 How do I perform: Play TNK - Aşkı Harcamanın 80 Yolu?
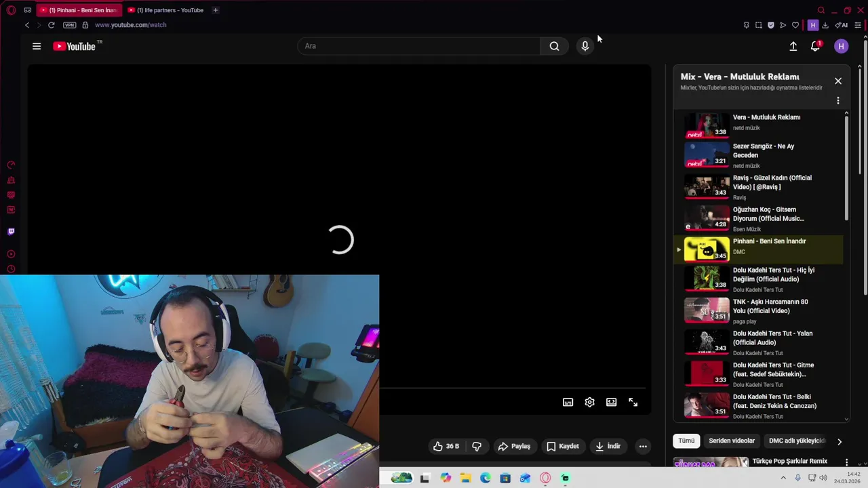coord(758,311)
